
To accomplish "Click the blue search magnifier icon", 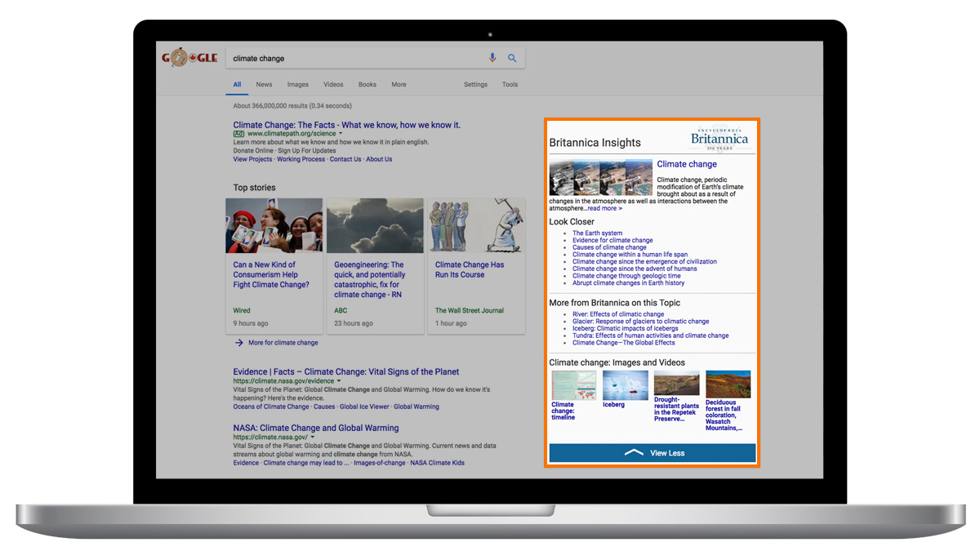I will 512,58.
